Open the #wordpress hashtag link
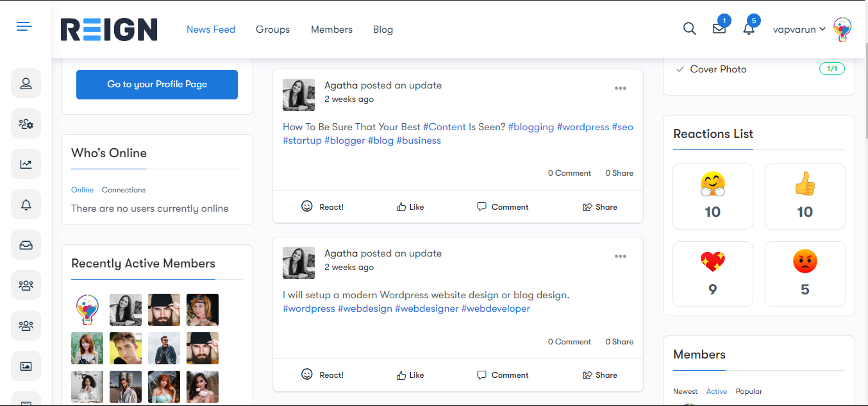Viewport: 868px width, 406px height. 583,126
